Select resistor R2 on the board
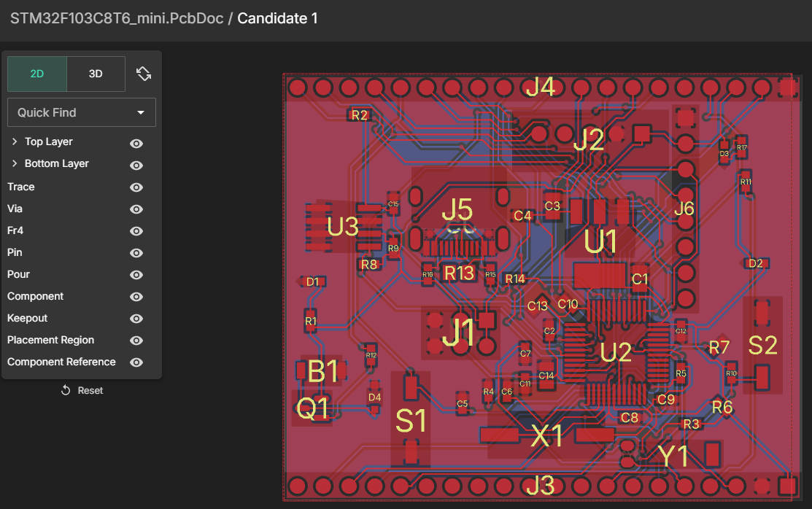812x509 pixels. point(360,115)
